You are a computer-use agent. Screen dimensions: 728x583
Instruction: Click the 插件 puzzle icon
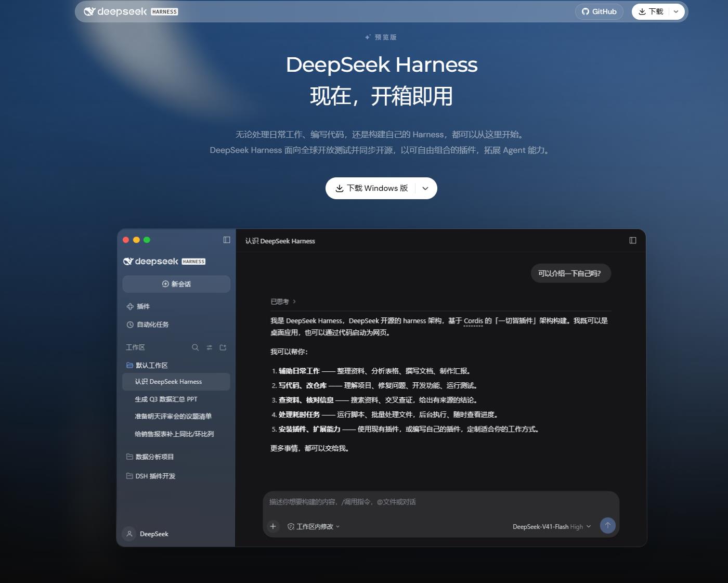[130, 306]
